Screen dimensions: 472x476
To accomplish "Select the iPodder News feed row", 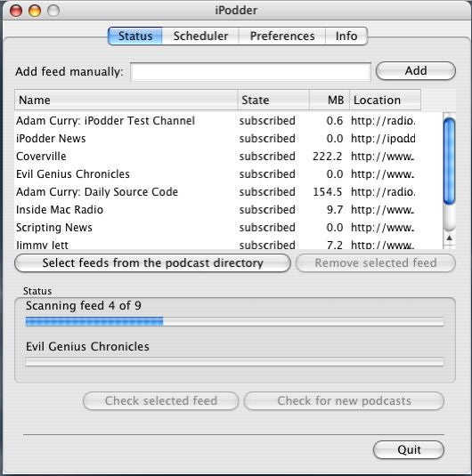I will [x=229, y=139].
